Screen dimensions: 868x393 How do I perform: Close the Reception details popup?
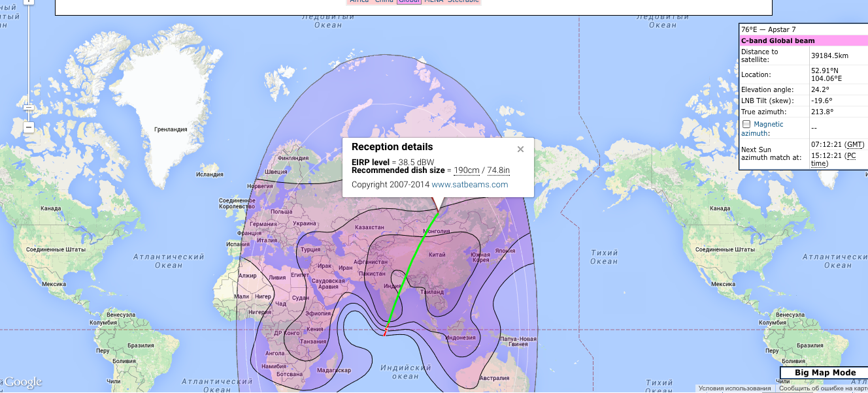pos(520,149)
